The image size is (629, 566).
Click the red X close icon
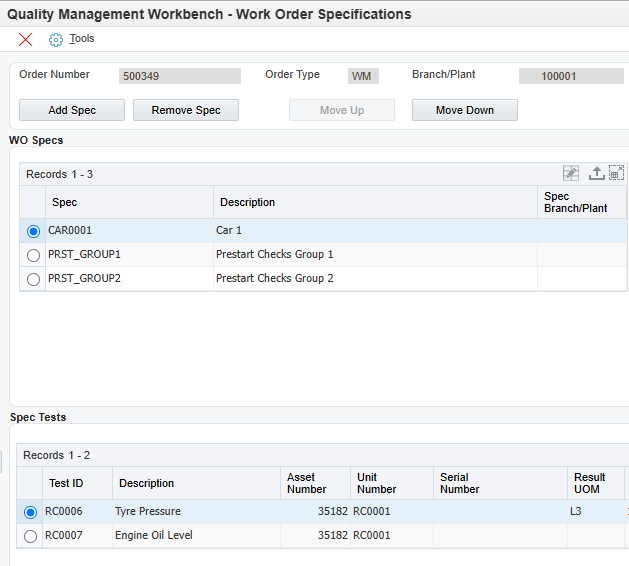[x=26, y=39]
